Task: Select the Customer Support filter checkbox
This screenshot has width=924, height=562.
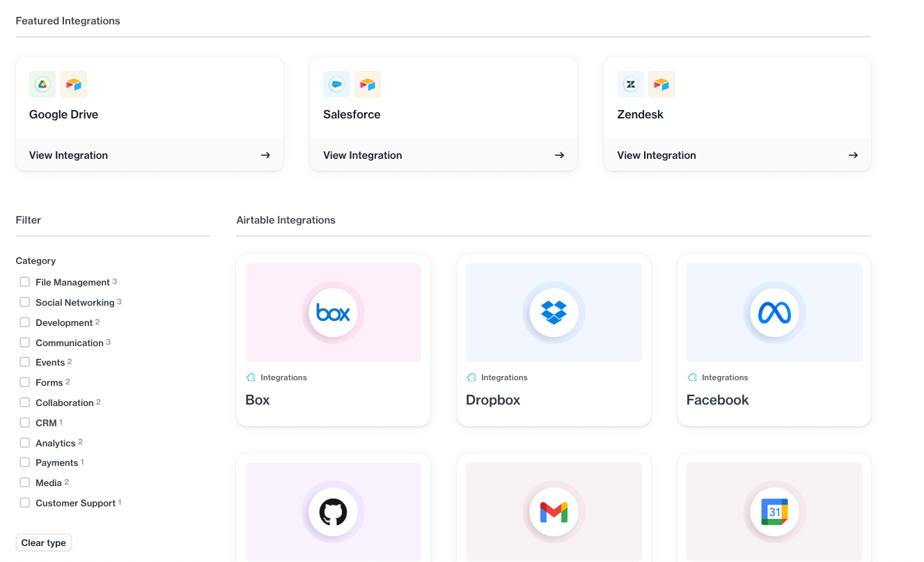Action: (x=25, y=503)
